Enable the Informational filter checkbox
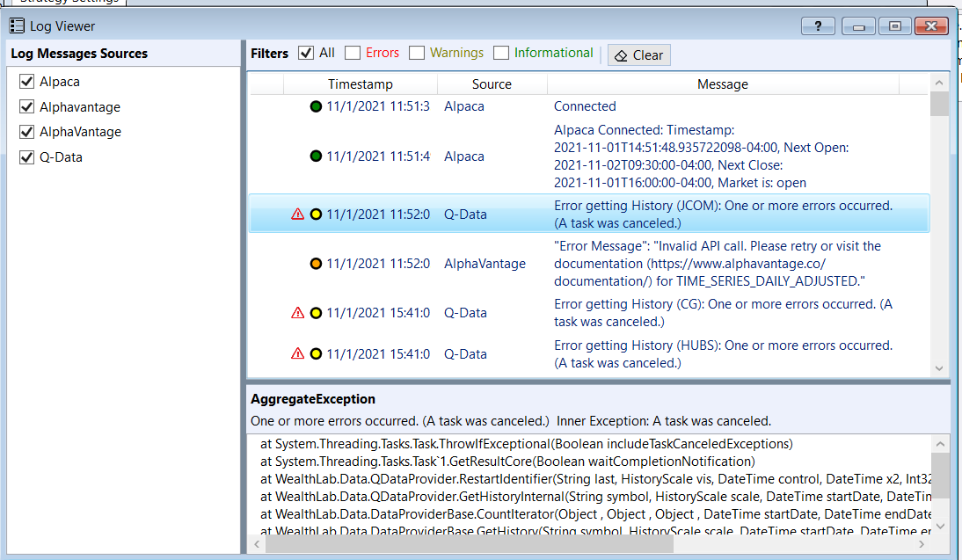Screen dimensions: 962x560 (x=501, y=53)
